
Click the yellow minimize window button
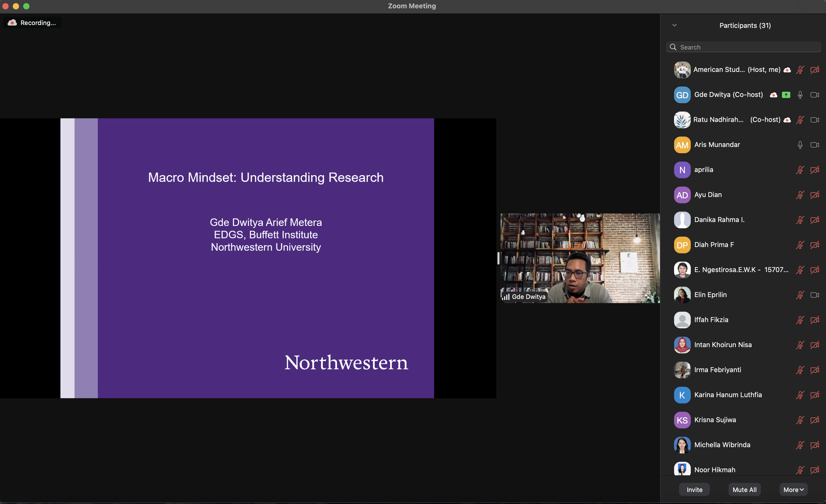point(16,6)
